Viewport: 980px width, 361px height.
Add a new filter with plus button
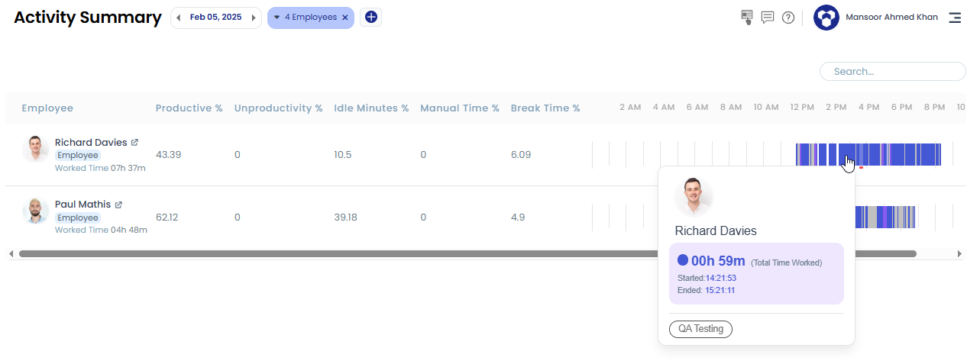click(x=371, y=17)
